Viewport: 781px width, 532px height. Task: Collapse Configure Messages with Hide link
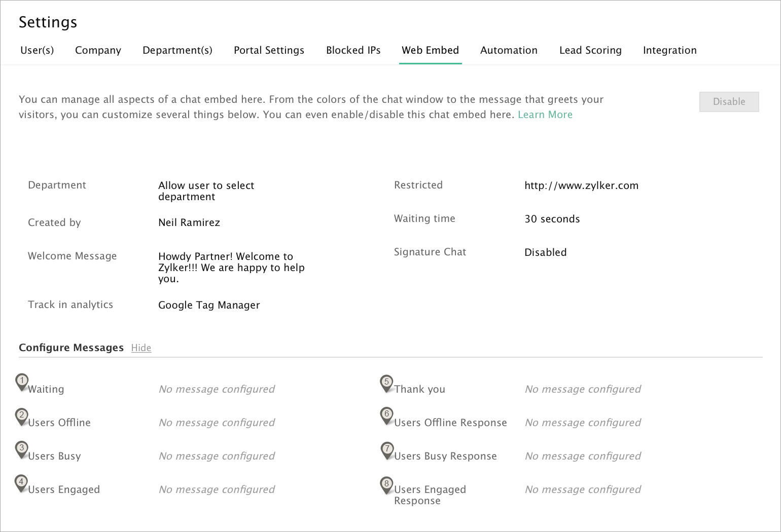click(x=141, y=348)
